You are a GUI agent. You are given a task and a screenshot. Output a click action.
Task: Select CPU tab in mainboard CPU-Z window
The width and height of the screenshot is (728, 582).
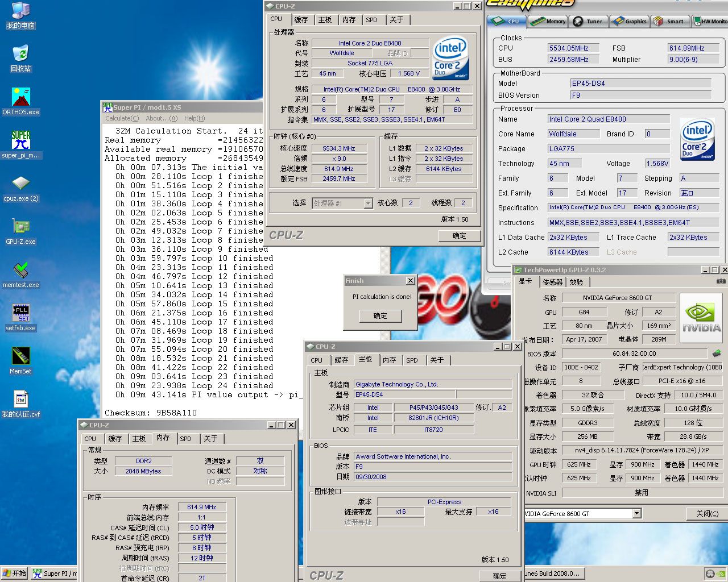click(x=317, y=360)
